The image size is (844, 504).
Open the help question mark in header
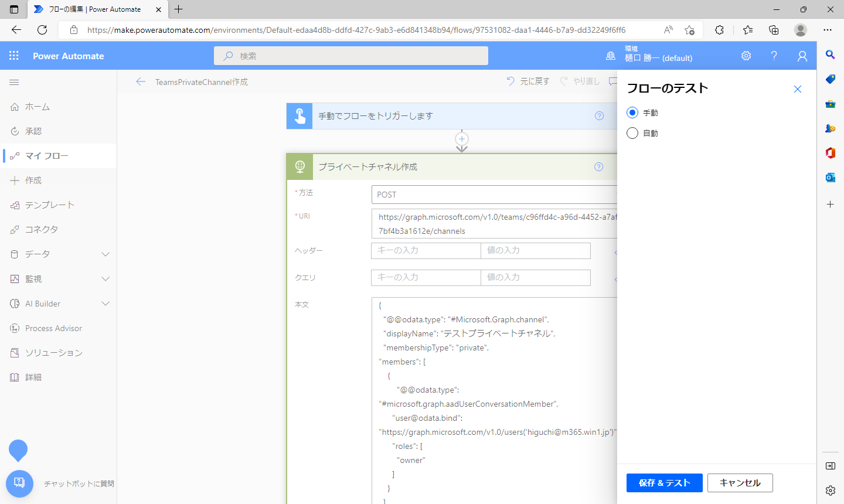774,56
